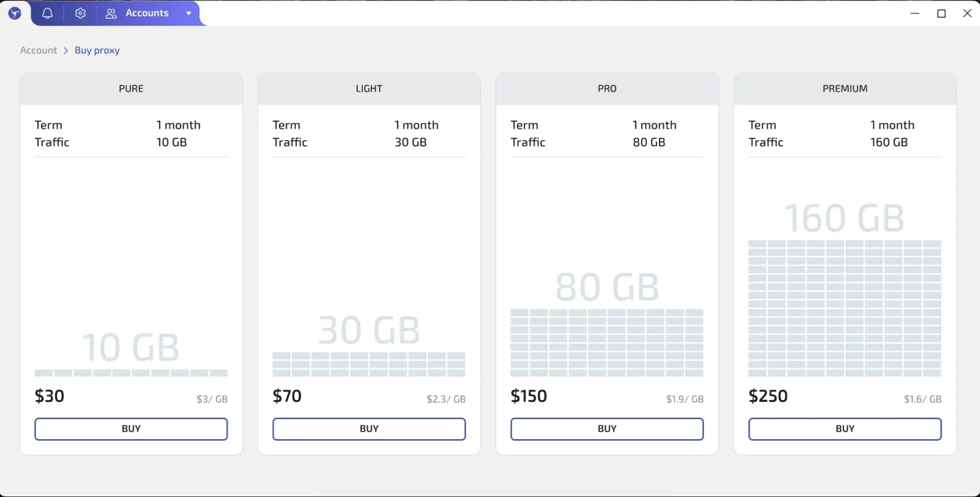Buy the LIGHT $70 plan
The width and height of the screenshot is (980, 497).
[x=369, y=429]
